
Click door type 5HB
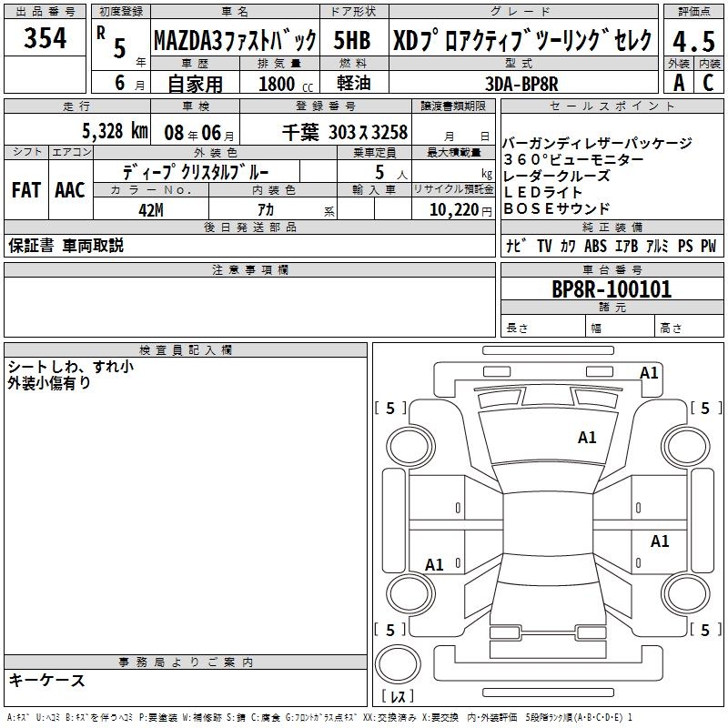pyautogui.click(x=352, y=40)
